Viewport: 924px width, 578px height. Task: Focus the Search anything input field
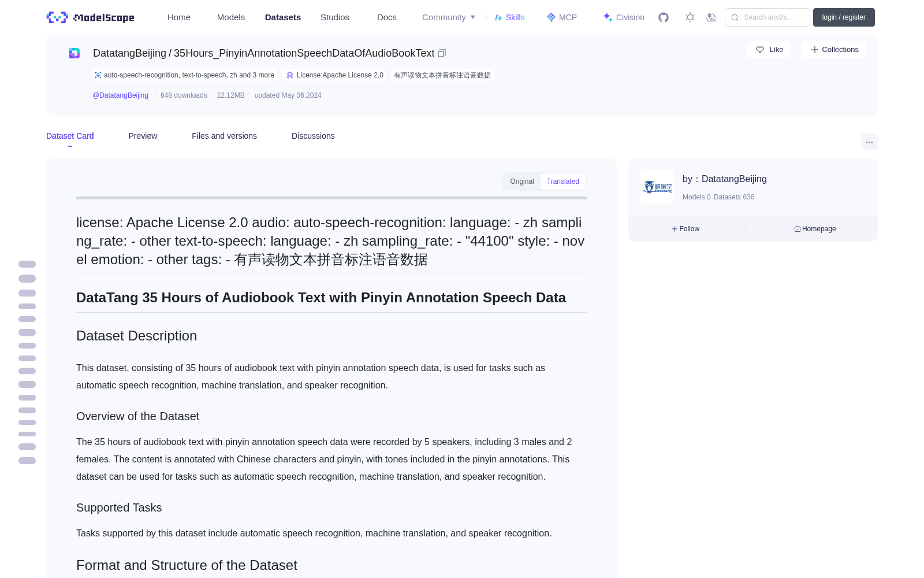[767, 17]
